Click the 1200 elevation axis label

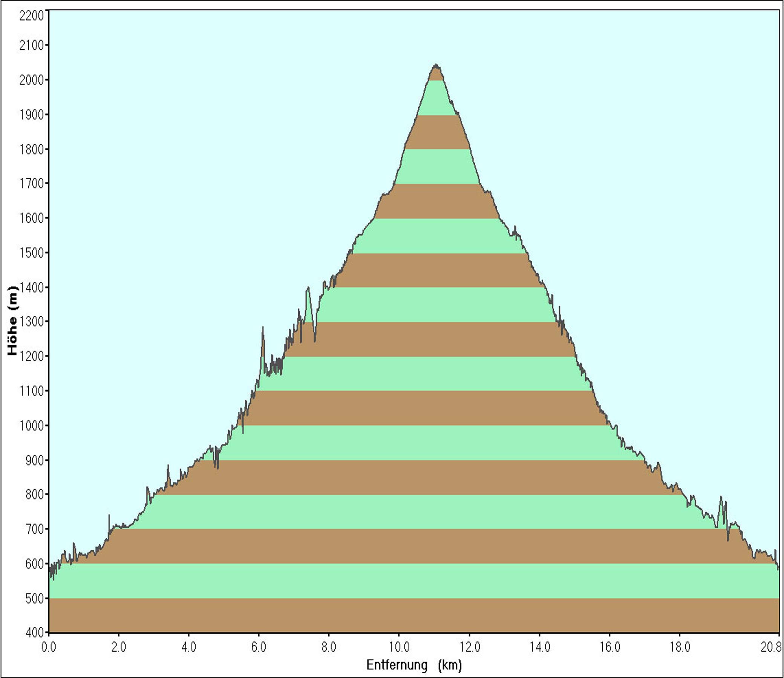[x=32, y=356]
